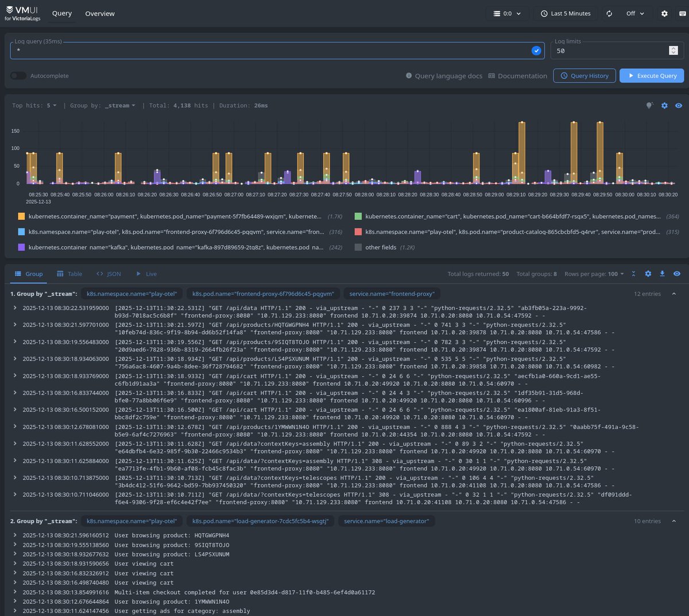Open the Last 5 Minutes time range picker
The image size is (689, 616).
click(x=566, y=14)
